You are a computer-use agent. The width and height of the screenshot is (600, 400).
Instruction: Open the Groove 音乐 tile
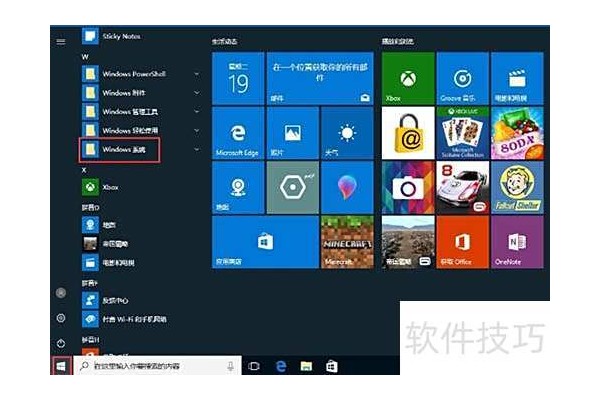pos(463,78)
